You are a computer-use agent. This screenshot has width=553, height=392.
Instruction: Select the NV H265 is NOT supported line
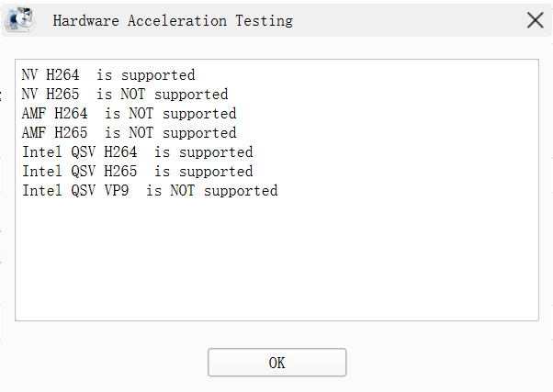click(x=125, y=95)
